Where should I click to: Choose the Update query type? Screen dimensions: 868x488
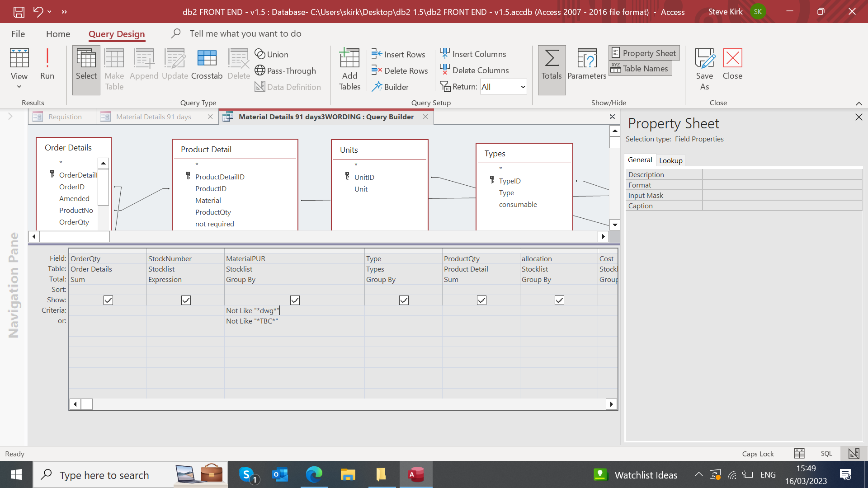point(175,65)
